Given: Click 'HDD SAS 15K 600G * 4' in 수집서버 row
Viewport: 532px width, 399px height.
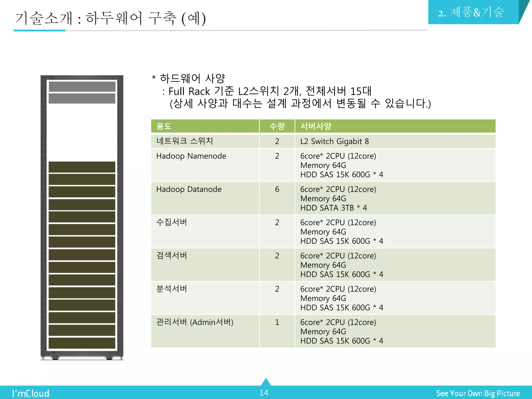Looking at the screenshot, I should coord(342,241).
